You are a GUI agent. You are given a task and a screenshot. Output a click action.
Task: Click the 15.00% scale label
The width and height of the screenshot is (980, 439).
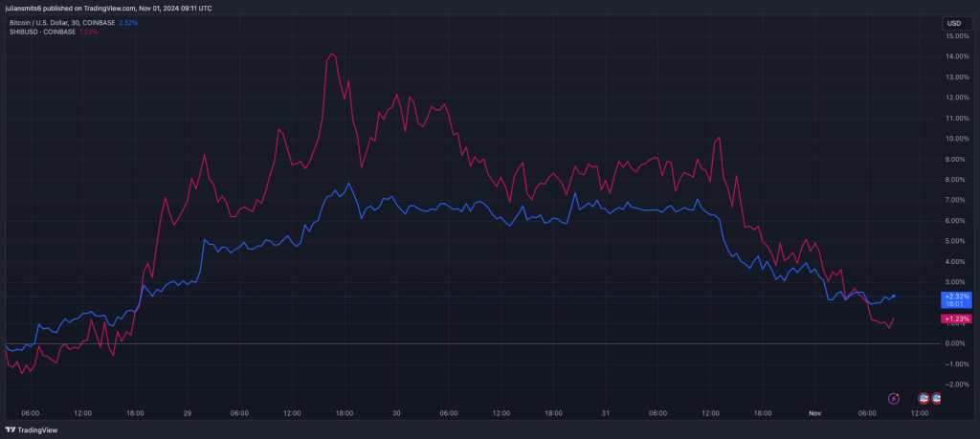click(x=958, y=36)
